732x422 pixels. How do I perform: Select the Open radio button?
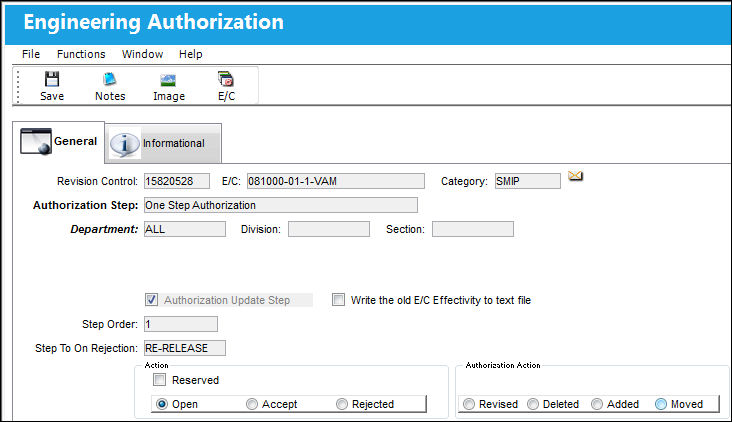point(162,404)
